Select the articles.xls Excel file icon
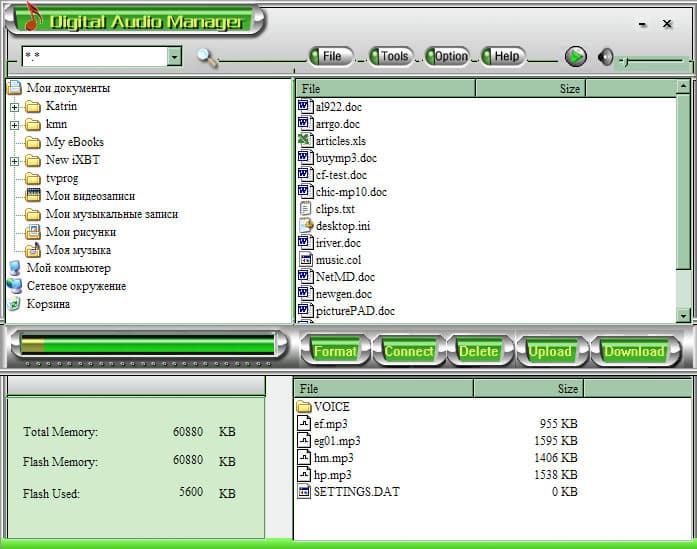The image size is (697, 549). (304, 140)
